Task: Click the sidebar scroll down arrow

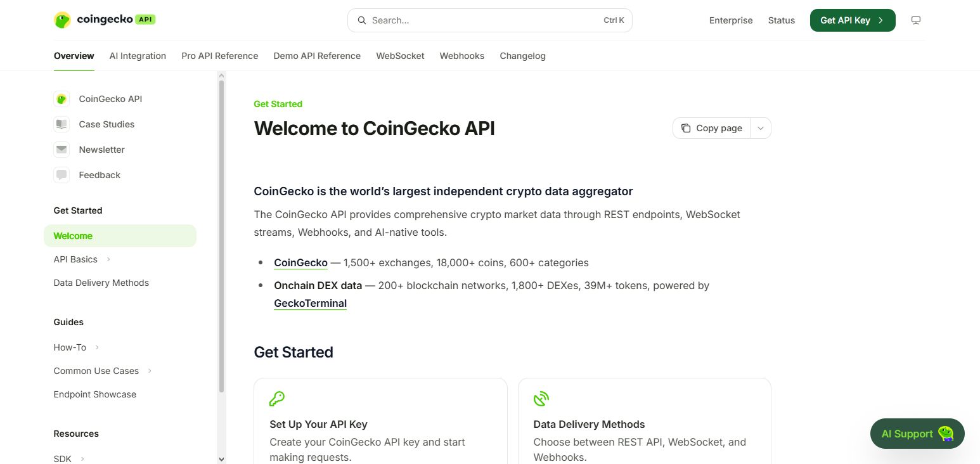Action: tap(221, 459)
